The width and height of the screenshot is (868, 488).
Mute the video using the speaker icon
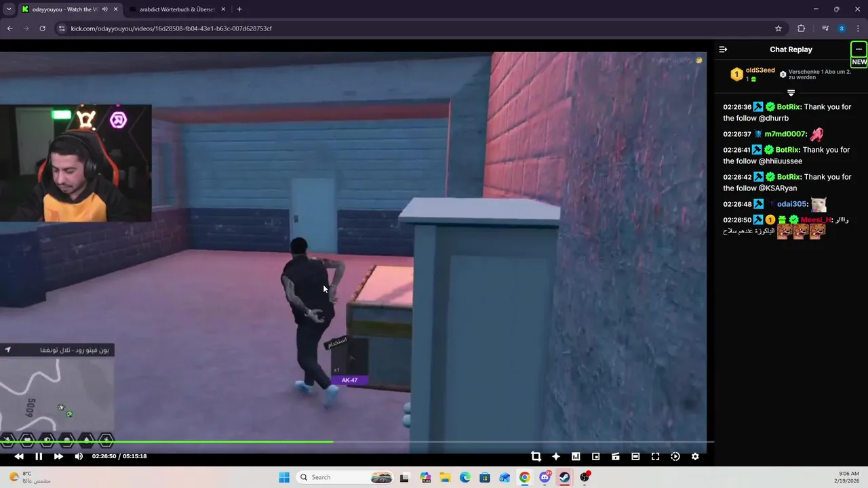point(79,456)
